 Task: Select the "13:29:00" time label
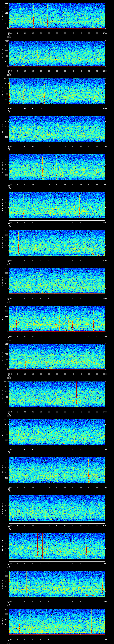(x=9, y=525)
